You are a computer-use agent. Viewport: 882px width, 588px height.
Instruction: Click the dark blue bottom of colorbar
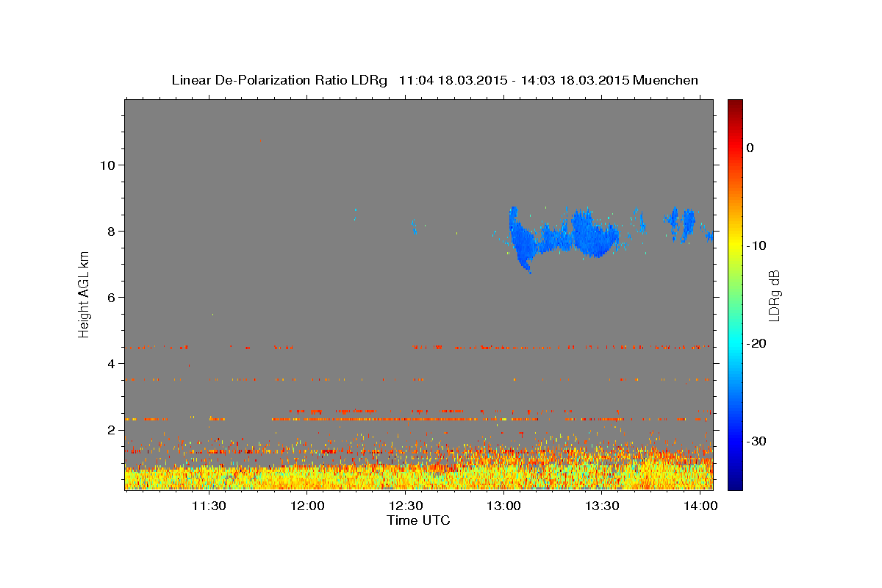tap(735, 484)
